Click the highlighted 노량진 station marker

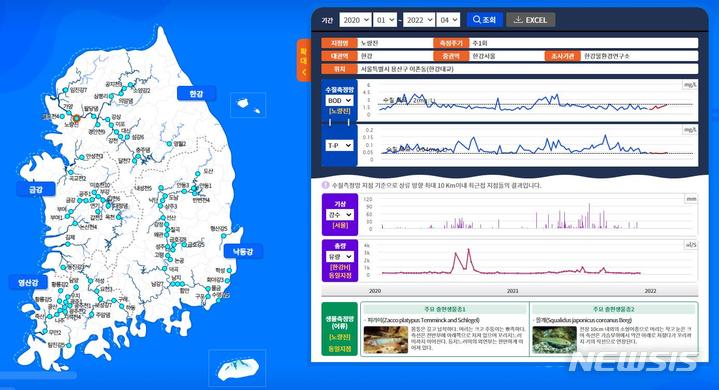click(x=77, y=118)
